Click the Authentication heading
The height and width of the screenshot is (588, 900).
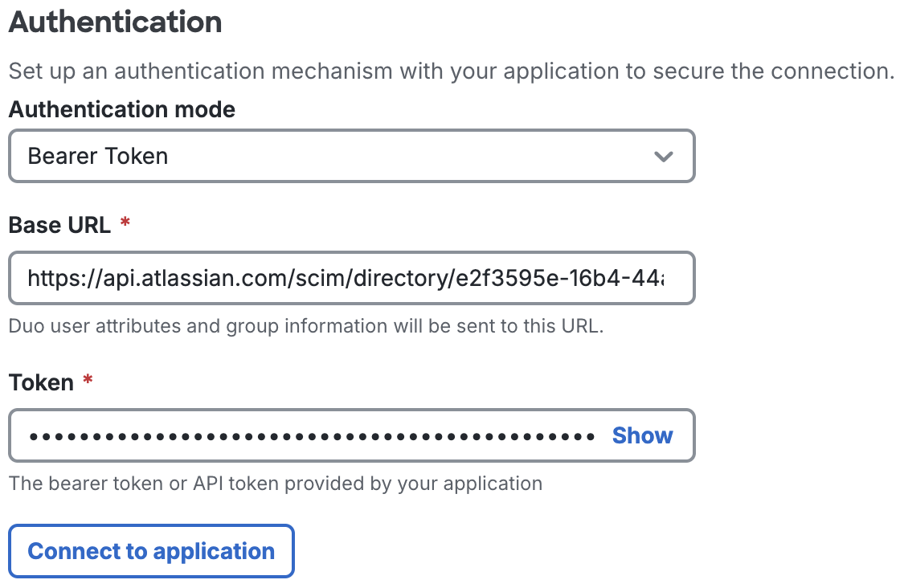point(115,22)
